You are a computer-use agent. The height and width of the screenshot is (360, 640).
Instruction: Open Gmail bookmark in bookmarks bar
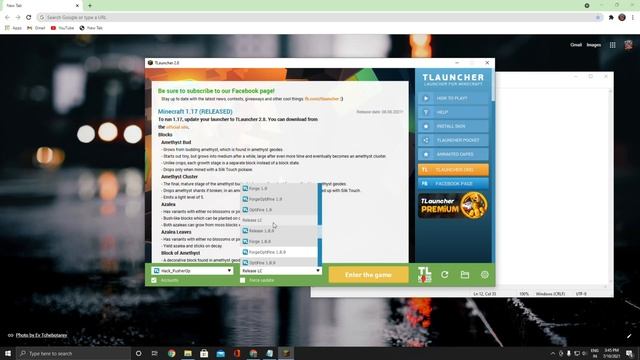pos(36,28)
